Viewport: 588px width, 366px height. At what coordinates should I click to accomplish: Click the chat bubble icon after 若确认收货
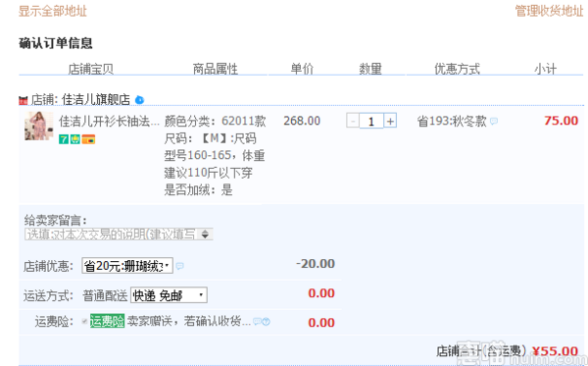257,321
